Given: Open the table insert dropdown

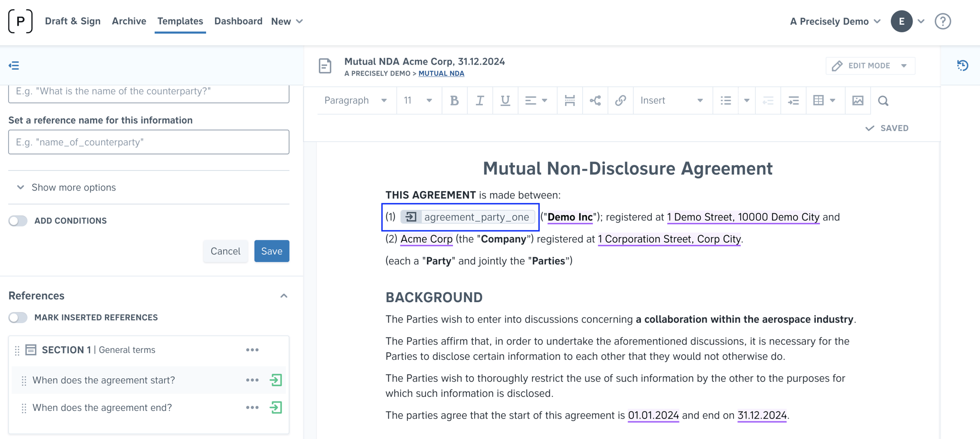Looking at the screenshot, I should [824, 101].
